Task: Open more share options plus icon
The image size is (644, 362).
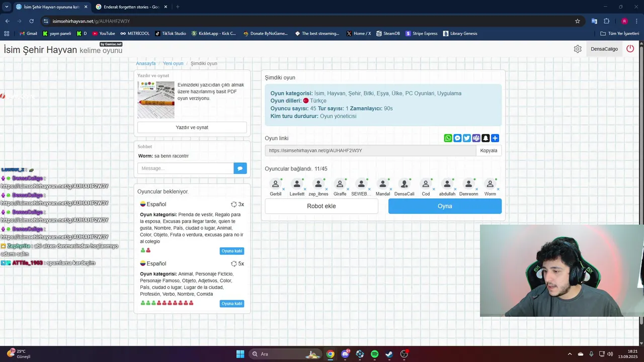Action: tap(495, 138)
